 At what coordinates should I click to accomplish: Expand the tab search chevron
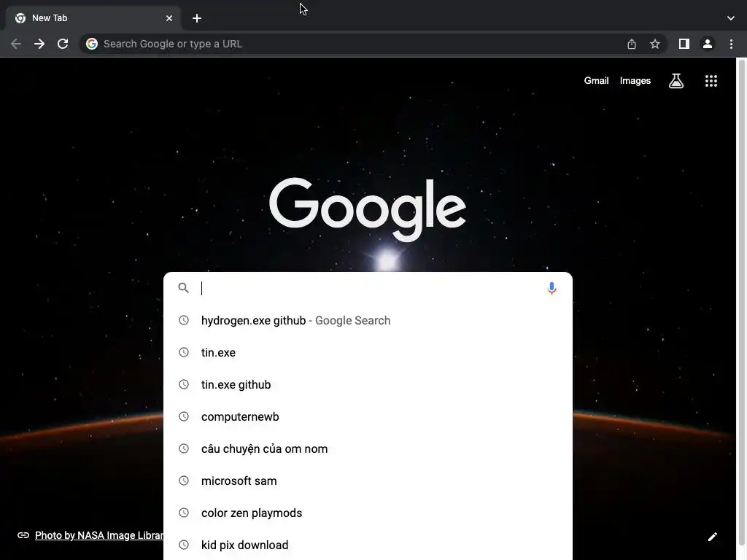[x=731, y=18]
